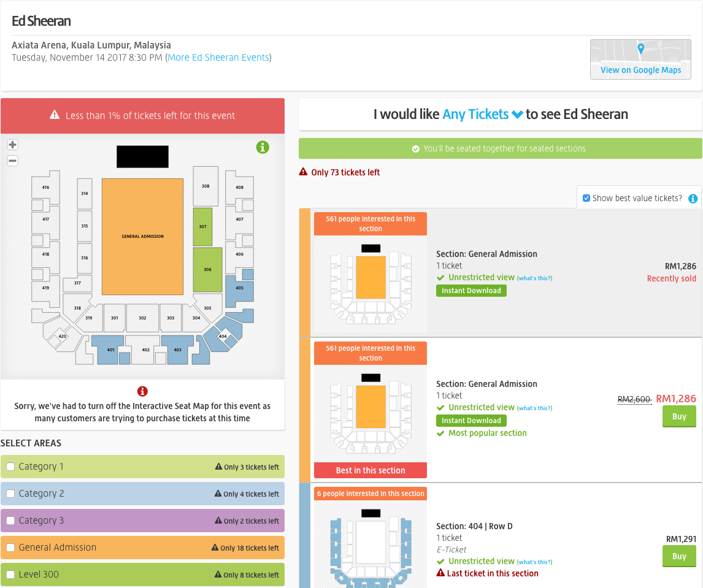
Task: Zoom in on the seat map
Action: tap(12, 145)
